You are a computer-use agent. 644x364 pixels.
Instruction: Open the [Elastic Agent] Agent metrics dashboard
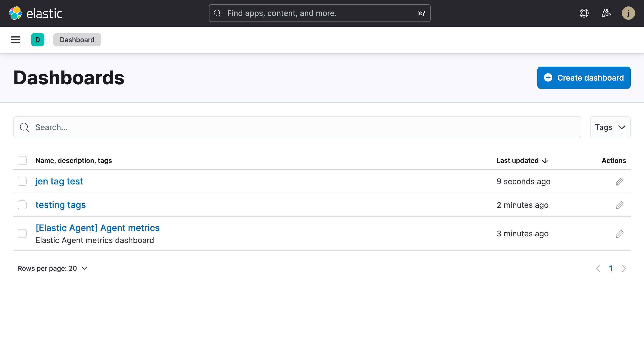[x=98, y=228]
